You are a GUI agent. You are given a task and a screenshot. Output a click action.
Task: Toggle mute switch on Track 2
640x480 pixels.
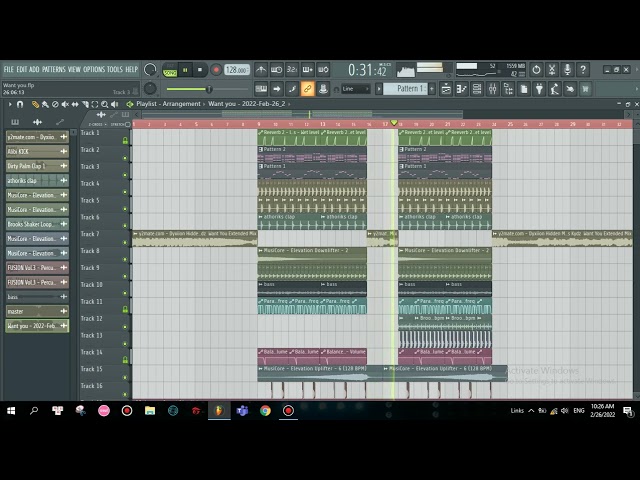pyautogui.click(x=125, y=158)
